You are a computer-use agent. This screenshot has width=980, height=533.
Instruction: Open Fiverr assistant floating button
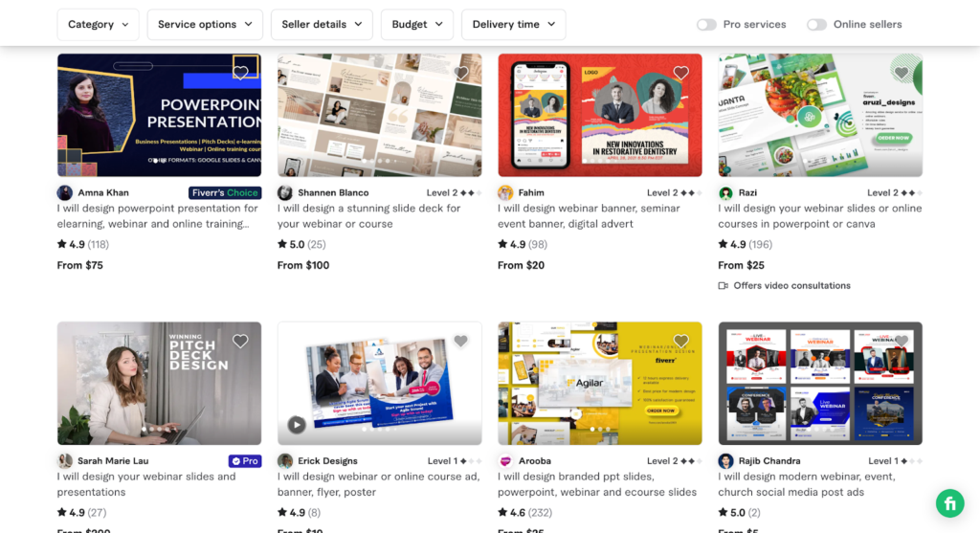pos(950,503)
